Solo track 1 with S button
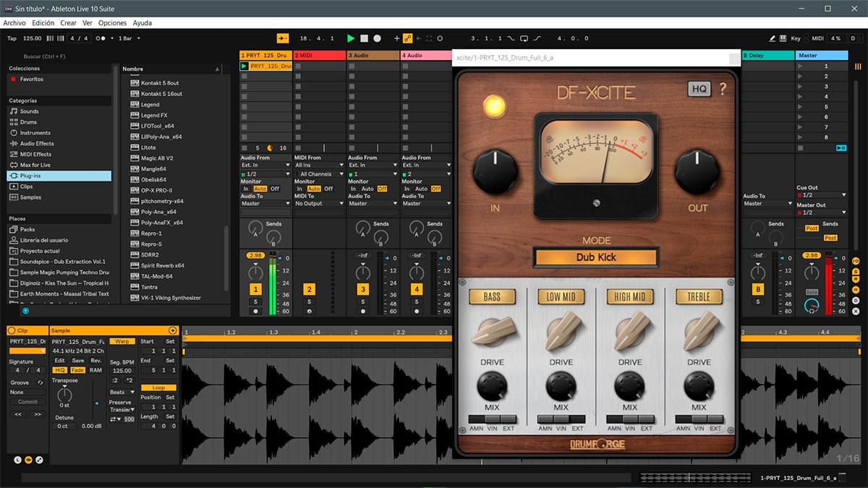The width and height of the screenshot is (868, 488). (x=255, y=301)
